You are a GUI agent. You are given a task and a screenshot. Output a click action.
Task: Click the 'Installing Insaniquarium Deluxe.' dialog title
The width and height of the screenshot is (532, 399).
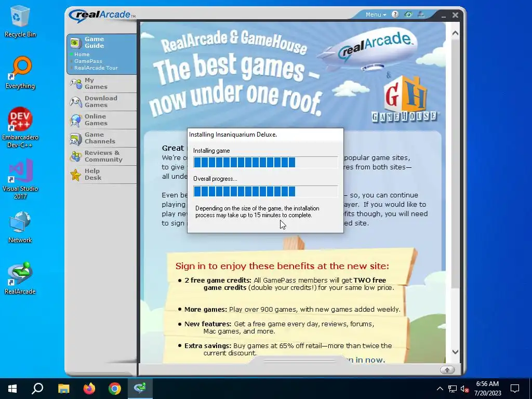click(x=233, y=135)
